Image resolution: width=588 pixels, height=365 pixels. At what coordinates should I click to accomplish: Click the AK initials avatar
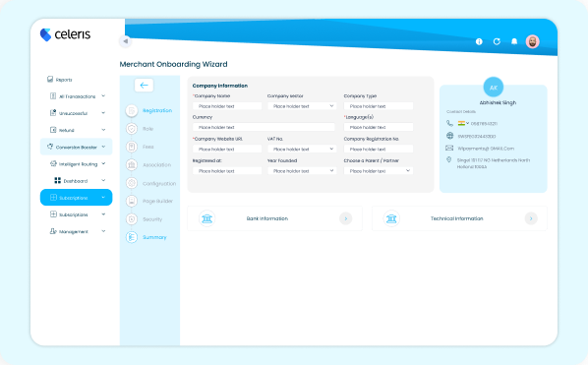494,87
